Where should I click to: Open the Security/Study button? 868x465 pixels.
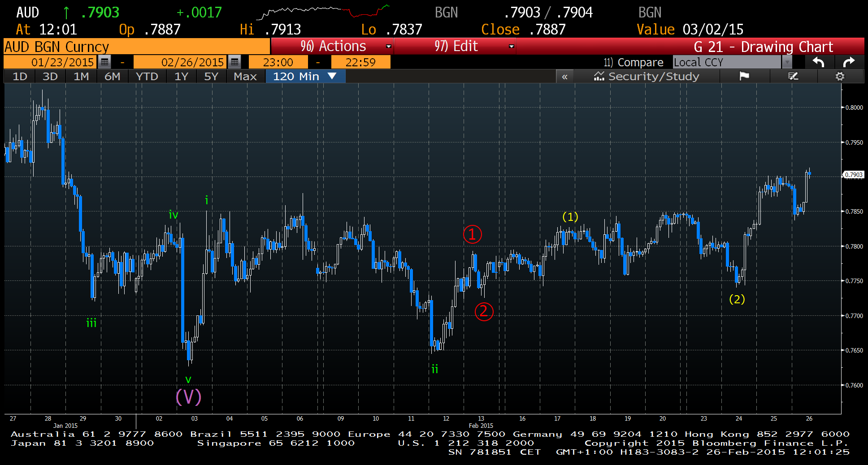(647, 77)
